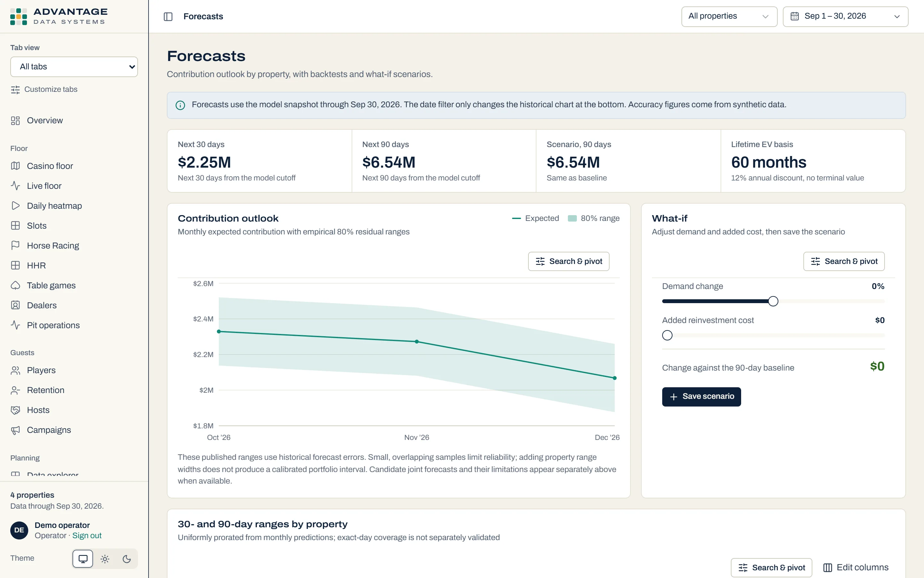Image resolution: width=924 pixels, height=578 pixels.
Task: Click the Retention user-minus icon
Action: [15, 390]
